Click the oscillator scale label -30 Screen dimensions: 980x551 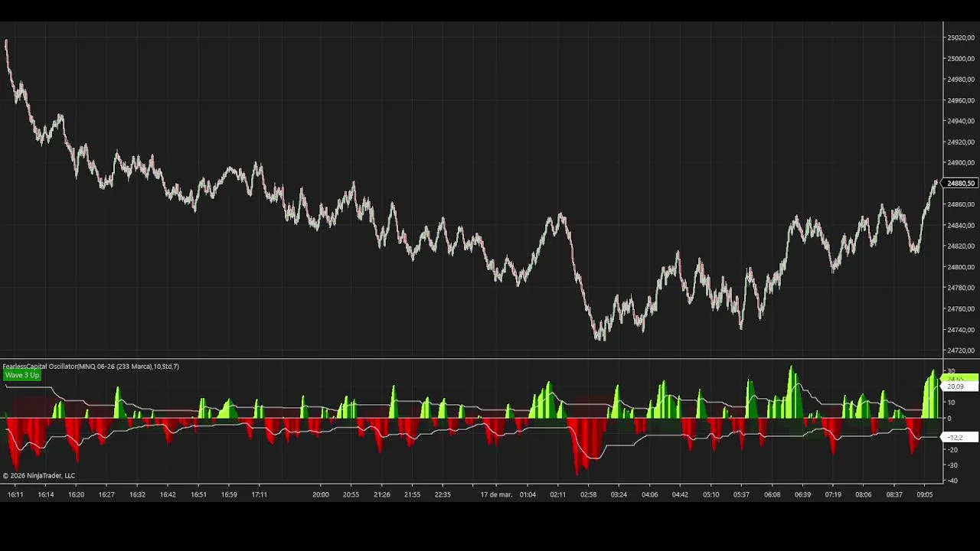pos(952,465)
